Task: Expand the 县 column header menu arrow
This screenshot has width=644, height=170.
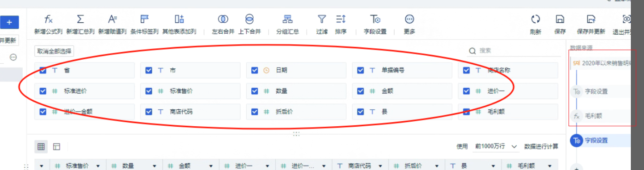Action: click(493, 166)
